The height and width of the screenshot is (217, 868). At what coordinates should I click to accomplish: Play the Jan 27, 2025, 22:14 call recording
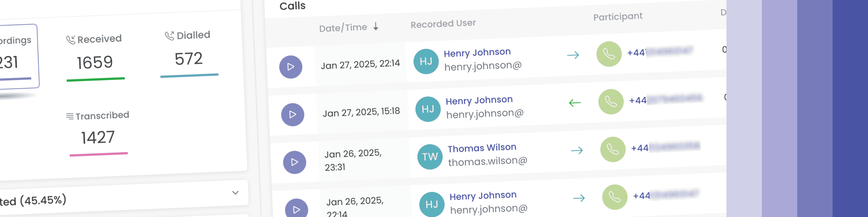point(291,67)
